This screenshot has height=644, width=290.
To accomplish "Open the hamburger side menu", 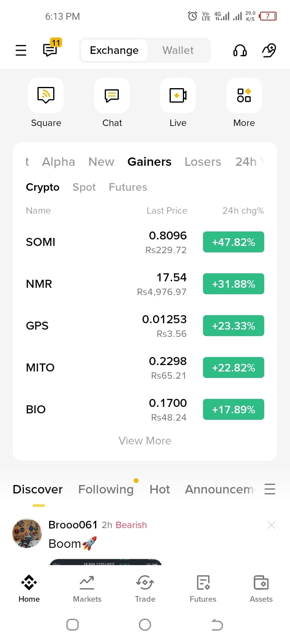I will (21, 50).
